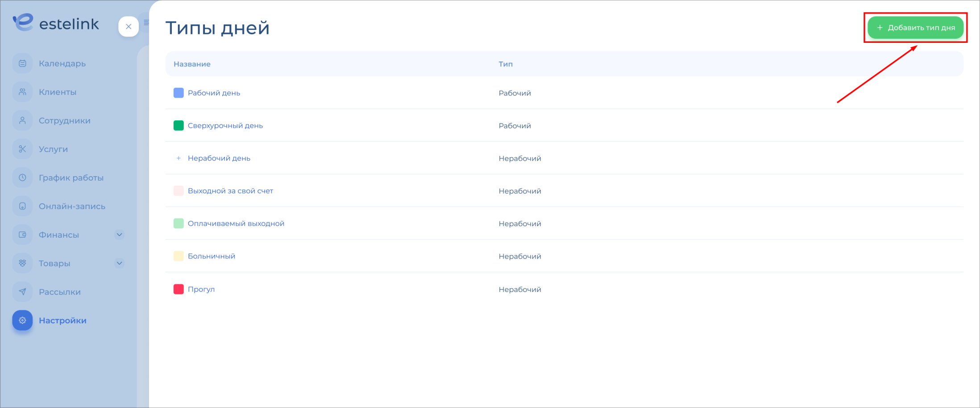The image size is (980, 408).
Task: Expand the Товары submenu chevron
Action: click(119, 263)
